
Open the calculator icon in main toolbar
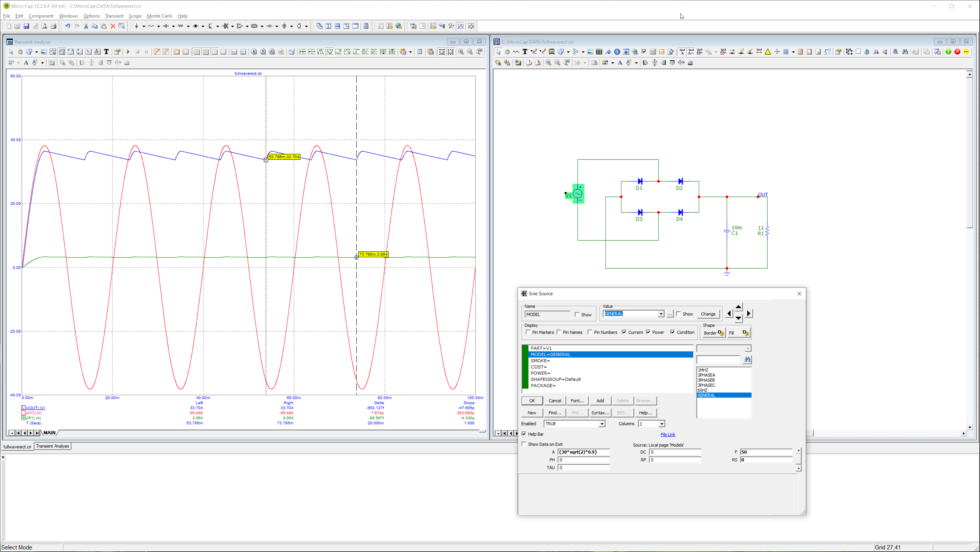(x=366, y=26)
